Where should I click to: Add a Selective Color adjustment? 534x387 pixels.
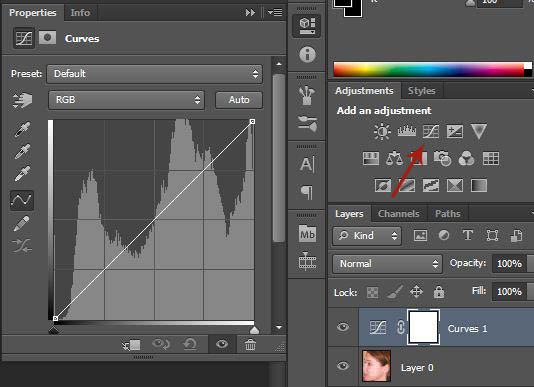point(455,186)
